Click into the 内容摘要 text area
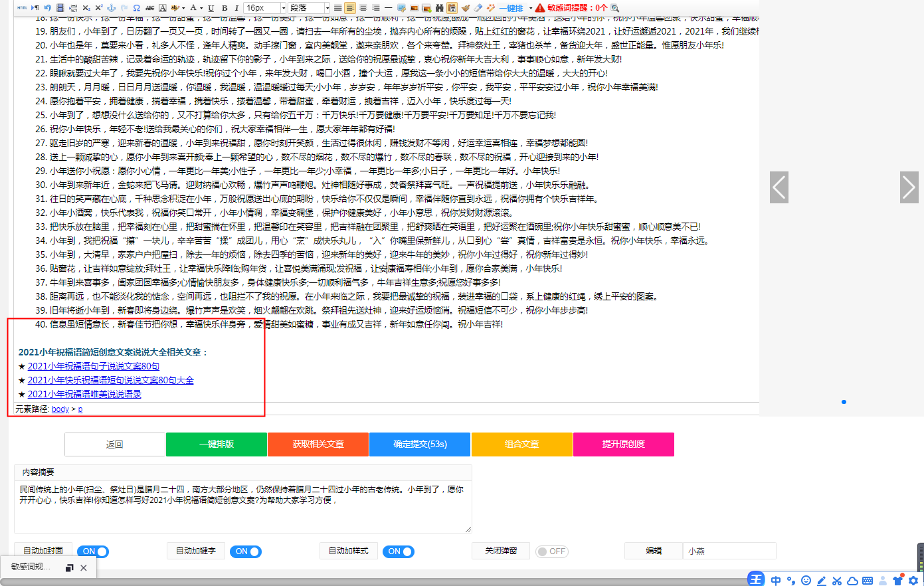The image size is (924, 586). pyautogui.click(x=243, y=506)
